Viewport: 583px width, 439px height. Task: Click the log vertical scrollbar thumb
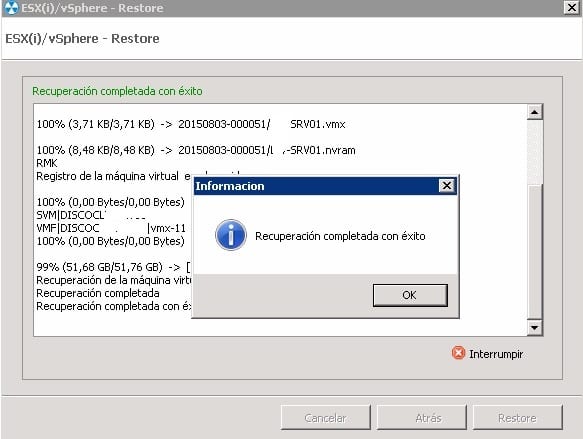coord(535,251)
